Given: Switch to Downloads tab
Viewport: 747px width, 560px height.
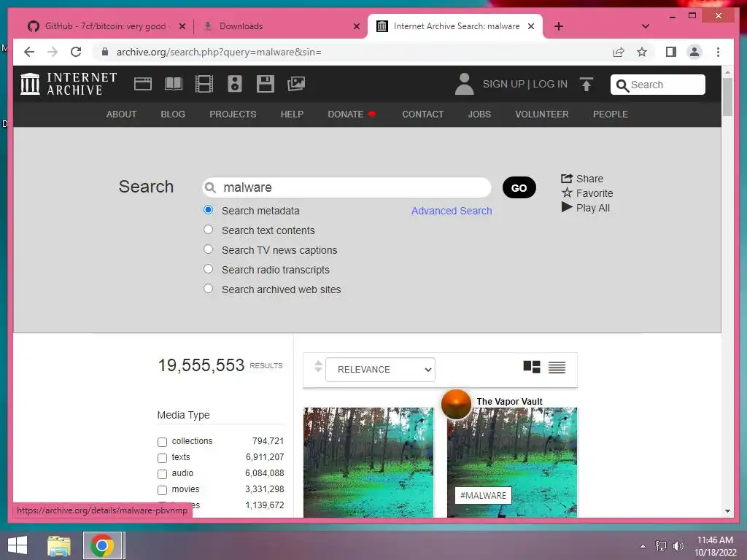Looking at the screenshot, I should pos(281,26).
